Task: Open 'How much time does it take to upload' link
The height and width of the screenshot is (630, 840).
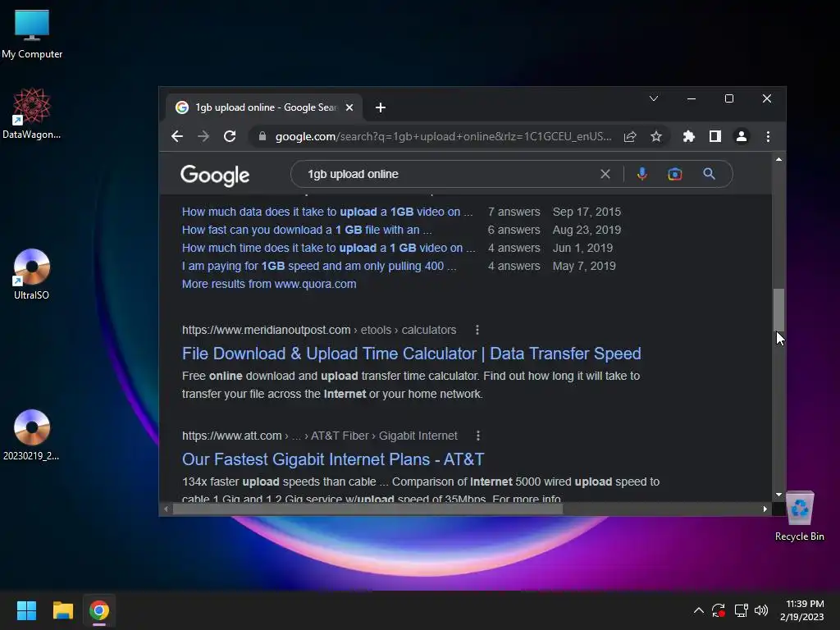Action: (x=328, y=248)
